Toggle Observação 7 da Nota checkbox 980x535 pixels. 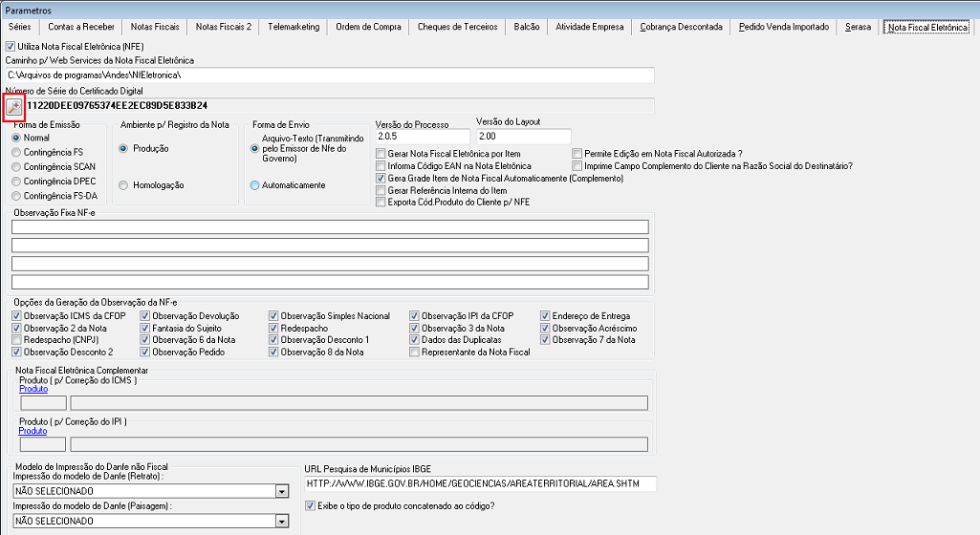pyautogui.click(x=546, y=340)
